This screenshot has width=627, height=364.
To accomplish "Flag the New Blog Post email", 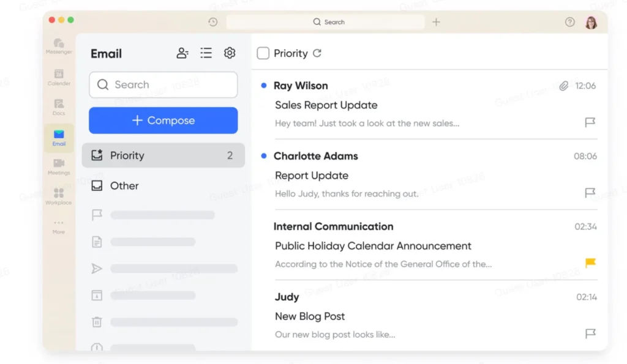I will [590, 333].
